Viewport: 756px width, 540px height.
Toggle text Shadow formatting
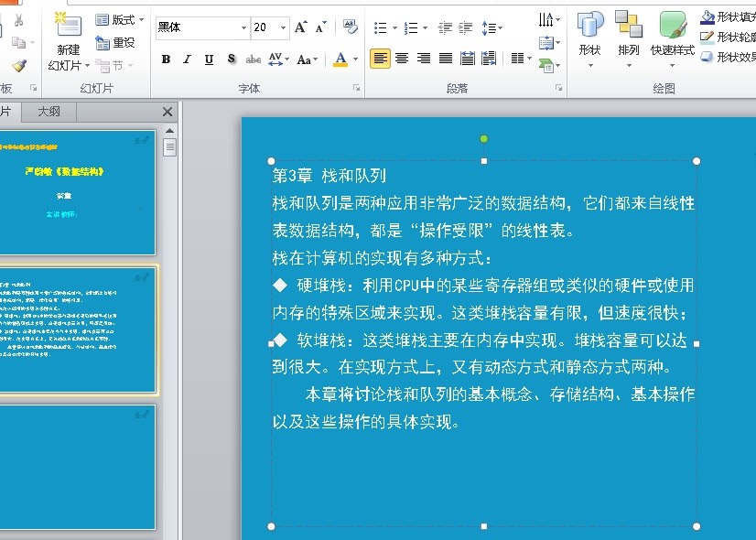(232, 59)
